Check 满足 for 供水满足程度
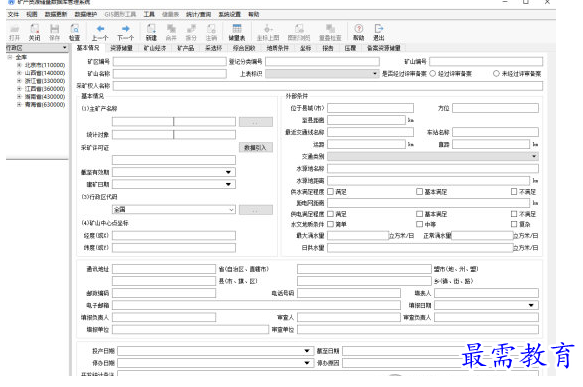The width and height of the screenshot is (583, 387). [x=330, y=191]
